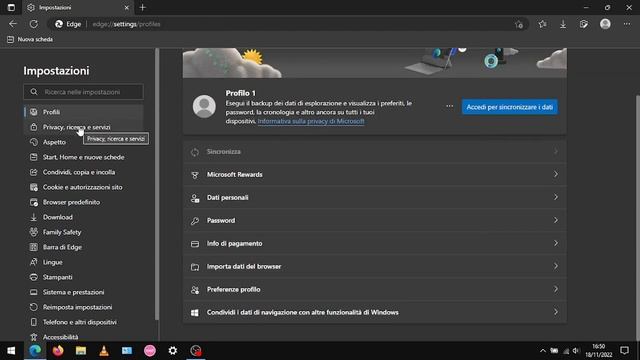Viewport: 640px width, 360px height.
Task: Open Windows Start menu
Action: 11,351
